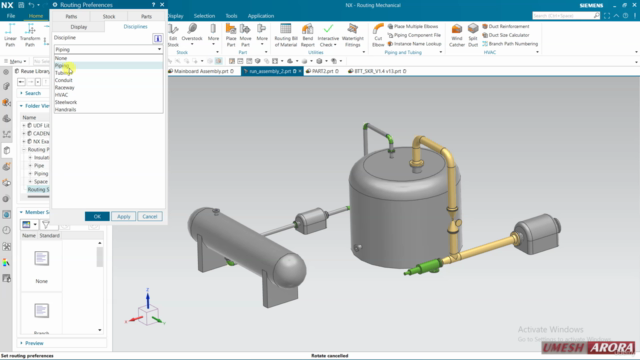Open the Menu button
This screenshot has height=360, width=640.
[x=16, y=61]
